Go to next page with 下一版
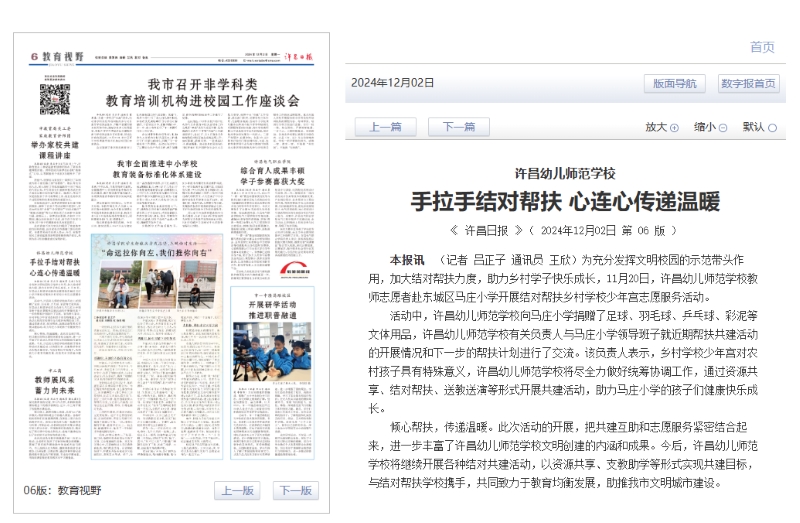 coord(295,490)
